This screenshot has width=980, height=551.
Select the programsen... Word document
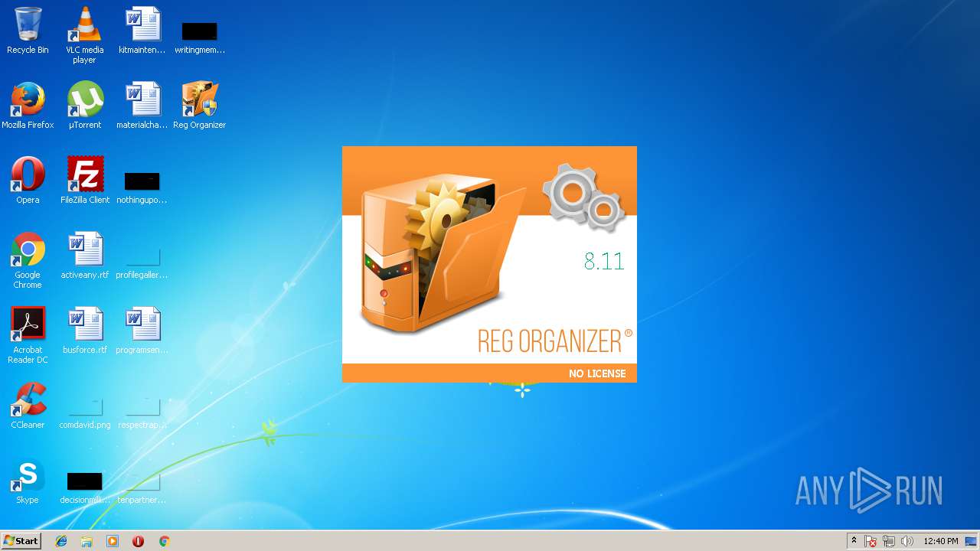pyautogui.click(x=142, y=331)
